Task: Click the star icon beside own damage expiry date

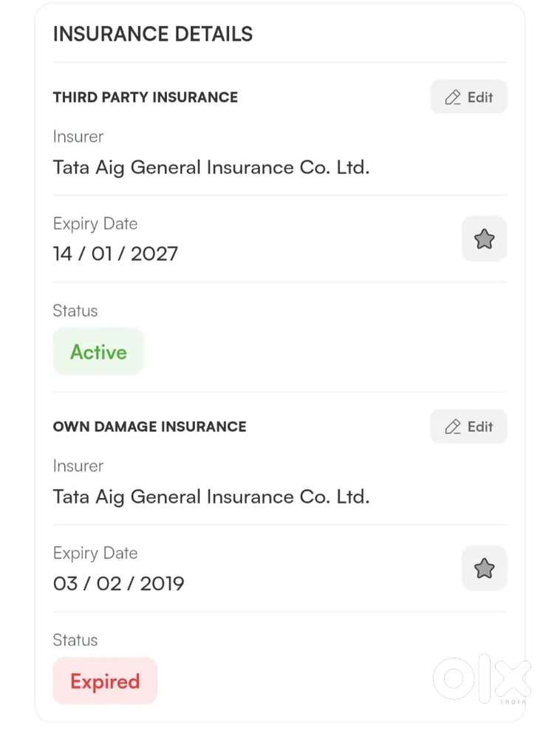Action: point(484,568)
